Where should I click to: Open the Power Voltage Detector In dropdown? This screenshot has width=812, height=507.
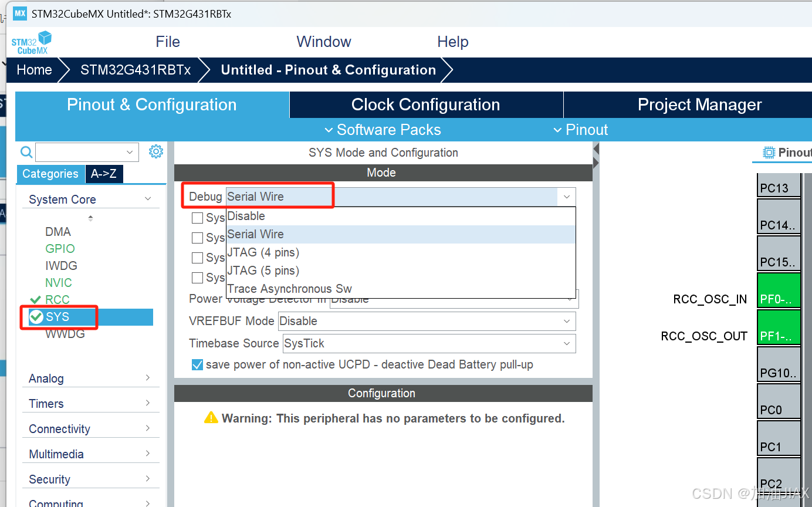pos(455,299)
